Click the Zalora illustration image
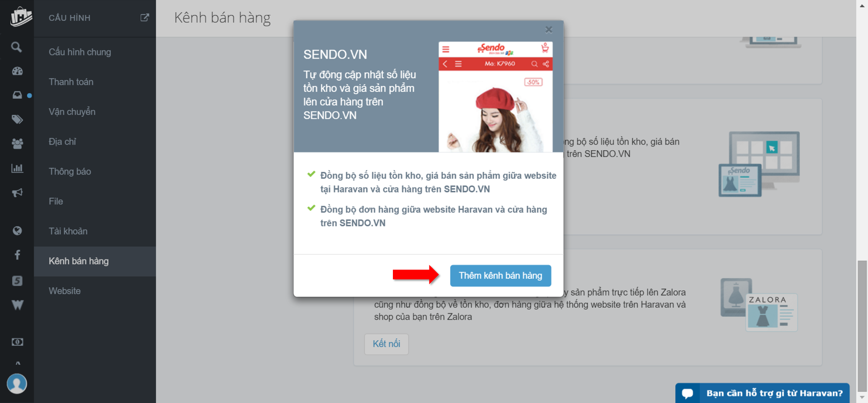The height and width of the screenshot is (403, 868). (x=759, y=305)
